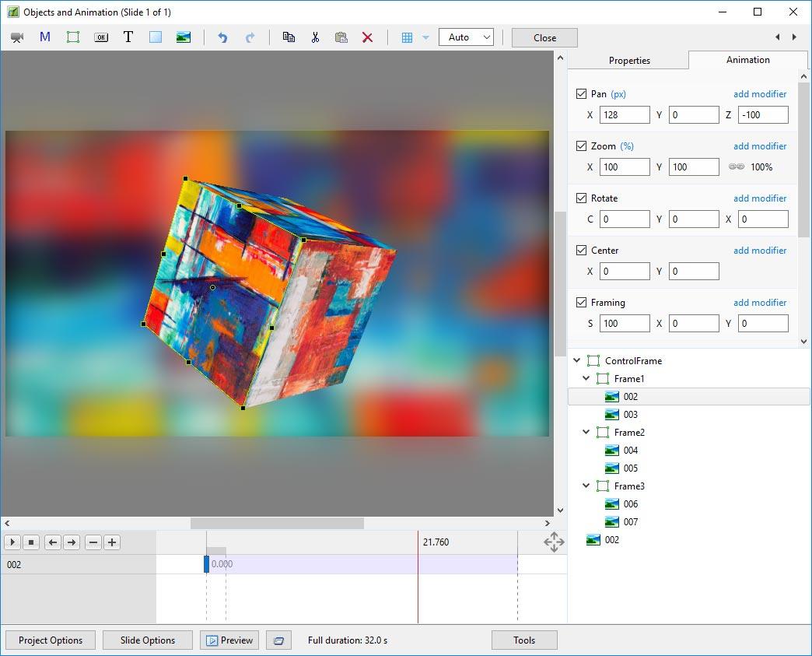Uncheck the Pan checkbox

[581, 94]
